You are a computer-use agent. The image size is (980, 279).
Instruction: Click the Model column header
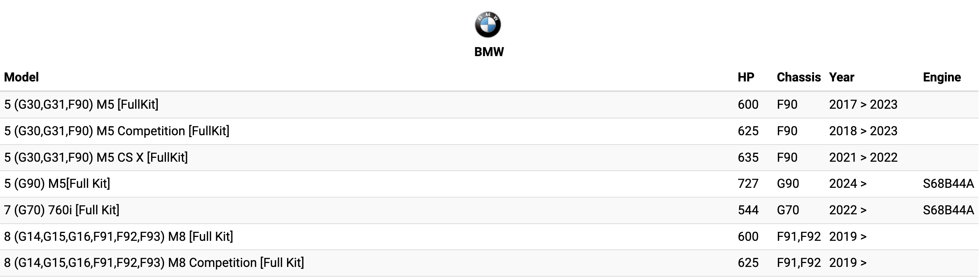tap(21, 77)
